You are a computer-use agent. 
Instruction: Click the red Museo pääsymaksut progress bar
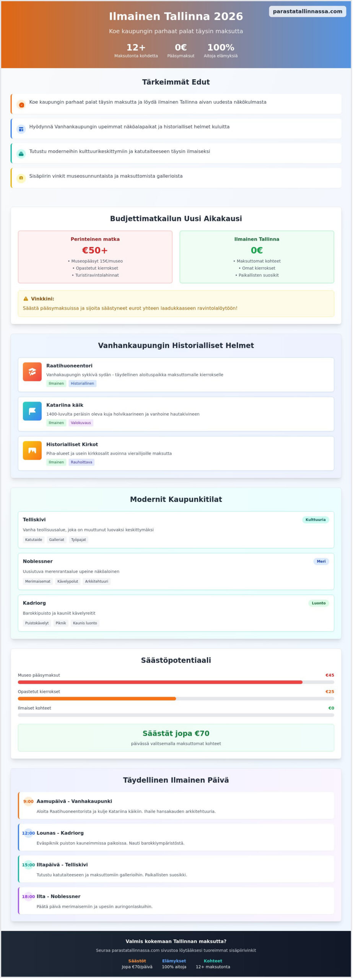point(160,682)
